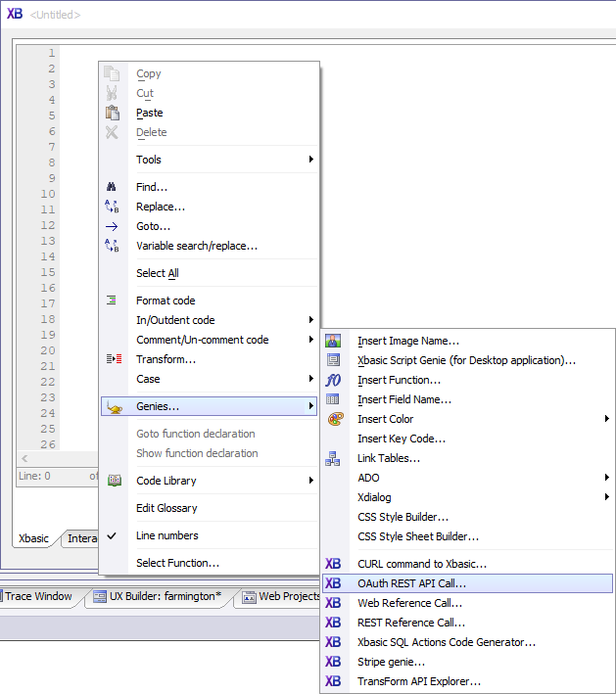This screenshot has height=694, width=616.
Task: Switch to the Xbasic editor tab
Action: pos(33,538)
